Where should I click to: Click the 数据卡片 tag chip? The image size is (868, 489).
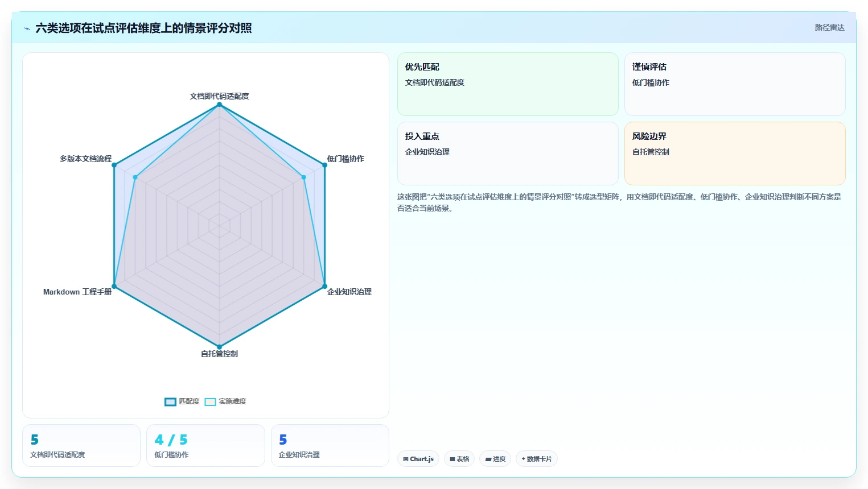tap(537, 459)
